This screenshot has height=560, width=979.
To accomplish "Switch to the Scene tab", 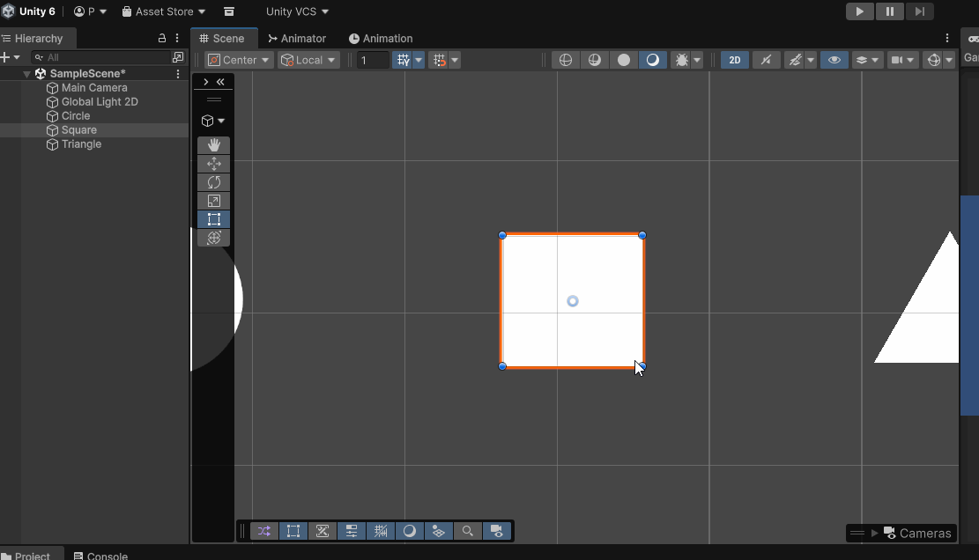I will tap(222, 38).
